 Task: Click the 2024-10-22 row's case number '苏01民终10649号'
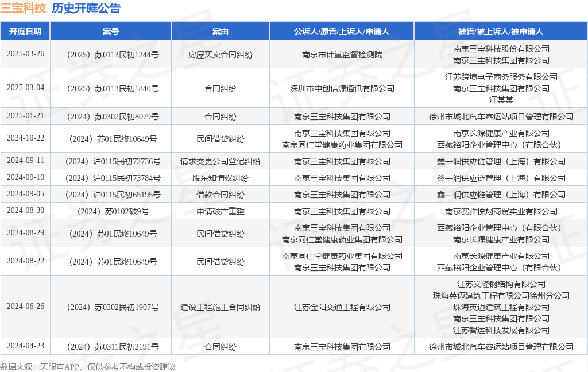click(x=127, y=139)
